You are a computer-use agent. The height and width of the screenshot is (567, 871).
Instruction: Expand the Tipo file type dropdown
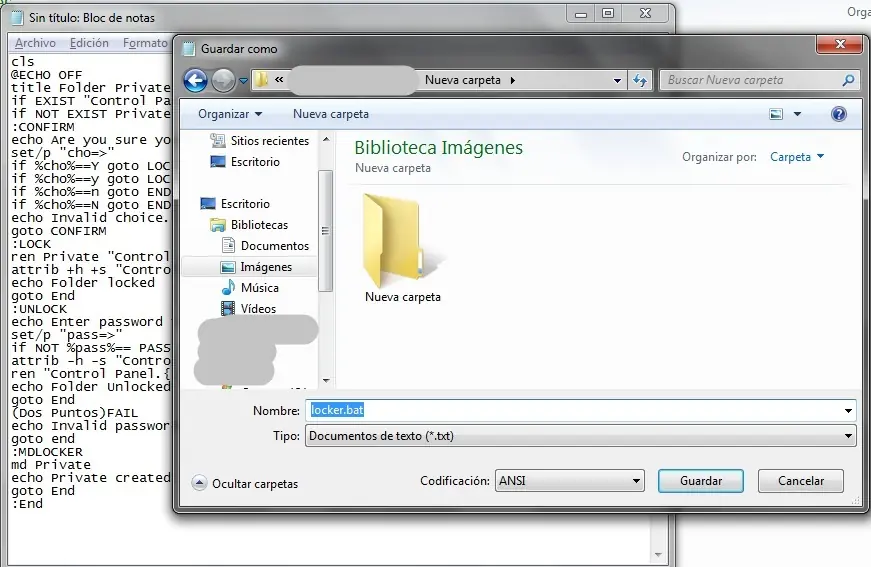point(849,436)
